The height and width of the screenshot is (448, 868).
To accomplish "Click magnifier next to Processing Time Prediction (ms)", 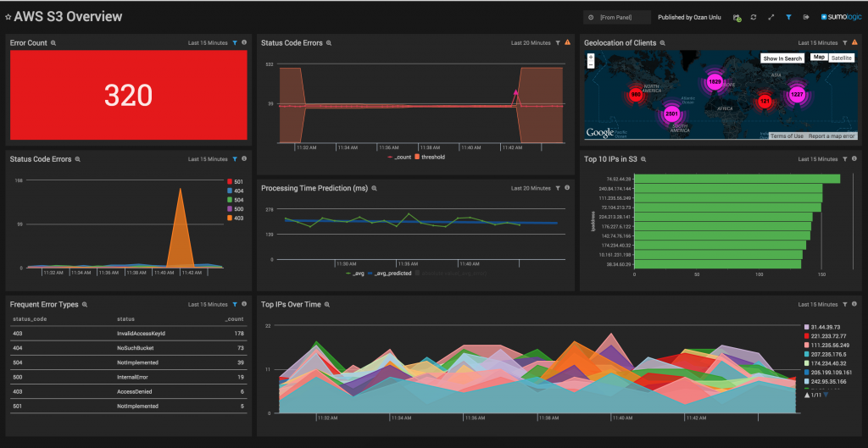I will [x=374, y=189].
